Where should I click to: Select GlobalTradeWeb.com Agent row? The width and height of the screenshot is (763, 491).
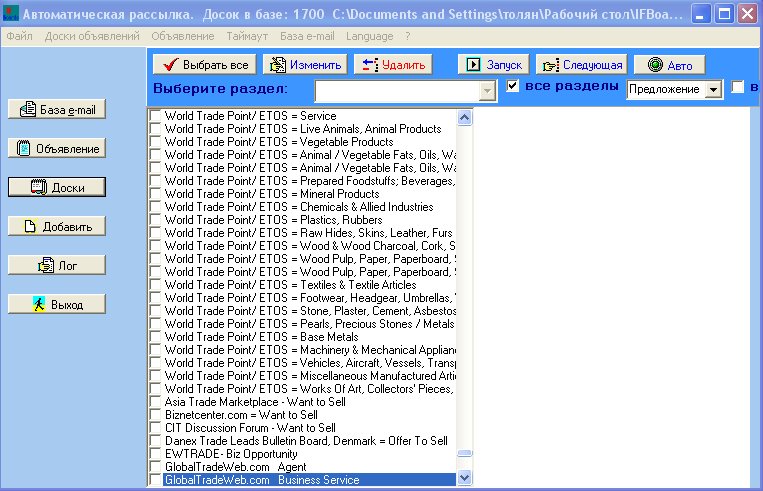click(x=309, y=467)
